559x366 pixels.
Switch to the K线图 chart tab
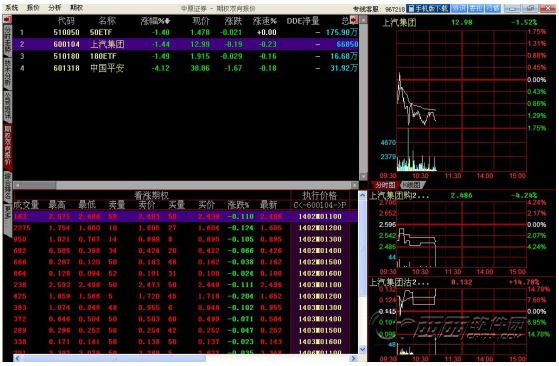coord(412,185)
